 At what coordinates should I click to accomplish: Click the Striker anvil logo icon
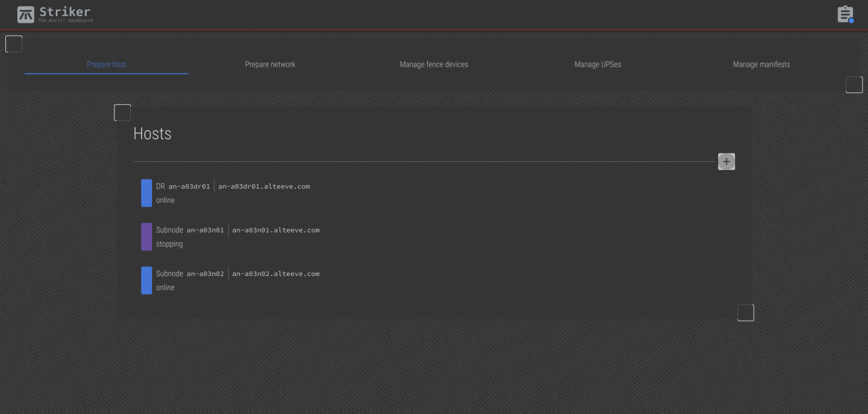point(26,15)
